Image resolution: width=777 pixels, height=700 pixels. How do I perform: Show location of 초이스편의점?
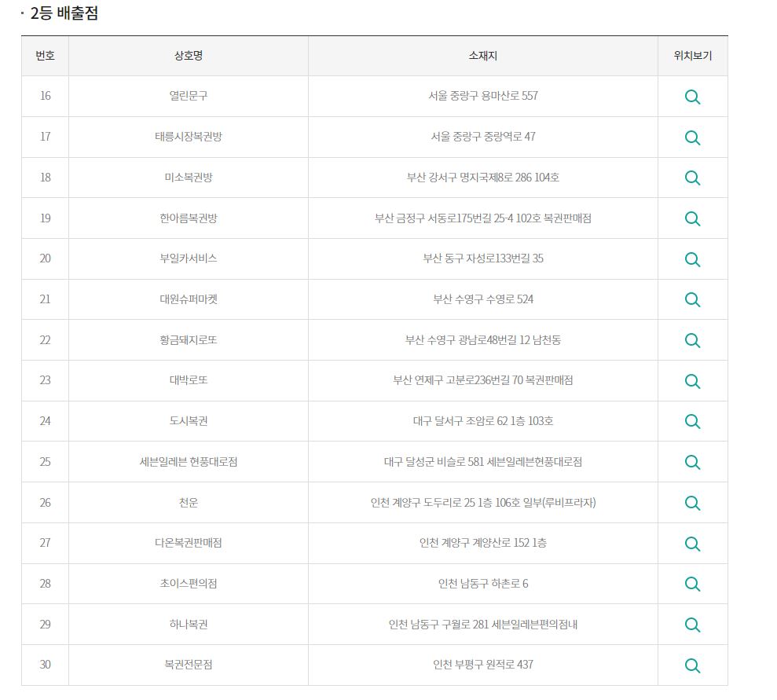692,584
